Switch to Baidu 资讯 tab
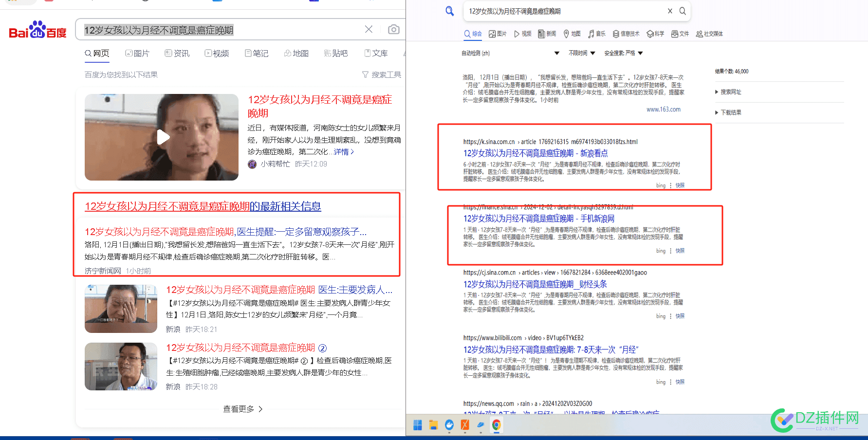 177,53
